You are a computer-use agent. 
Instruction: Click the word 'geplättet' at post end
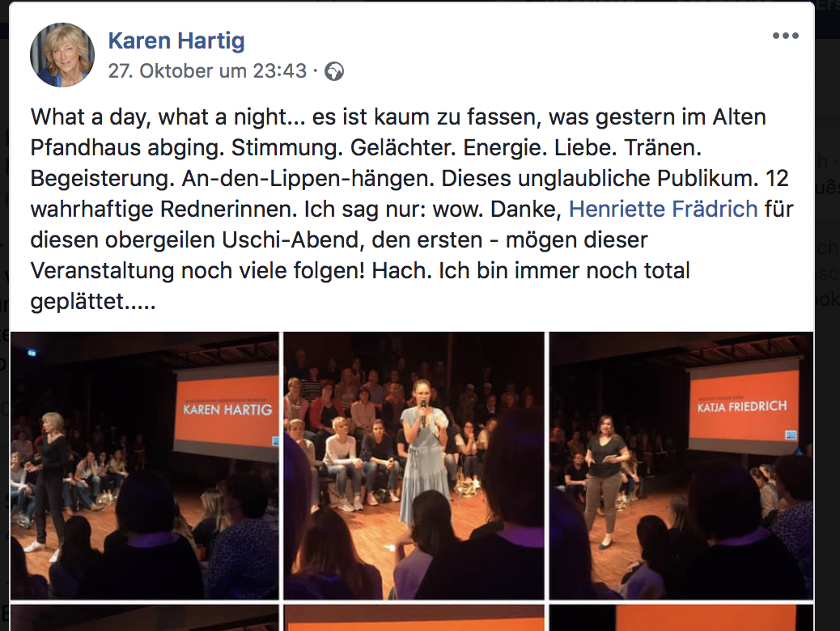tap(77, 302)
